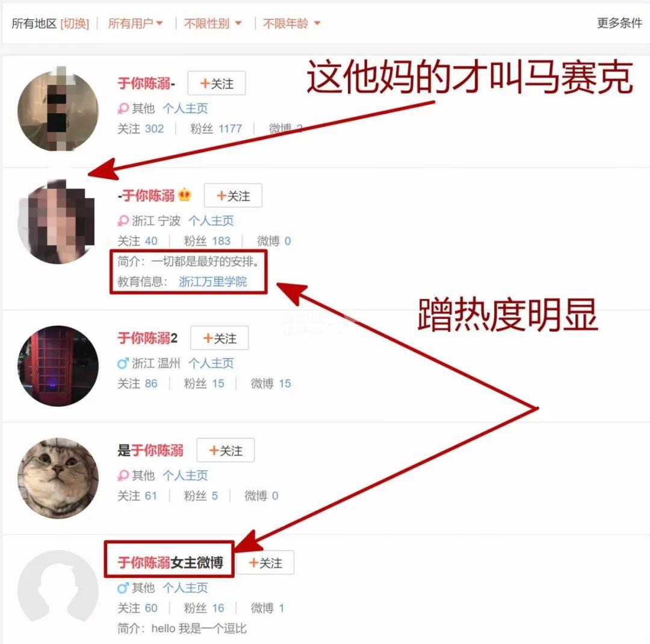Open 浙江万里学院 education link
This screenshot has width=650, height=644.
tap(212, 282)
